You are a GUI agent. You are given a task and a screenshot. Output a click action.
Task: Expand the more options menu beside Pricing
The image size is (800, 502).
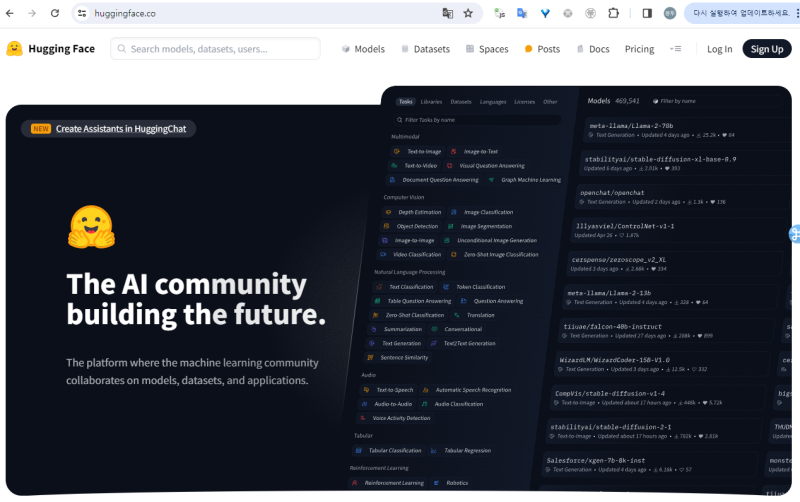675,49
